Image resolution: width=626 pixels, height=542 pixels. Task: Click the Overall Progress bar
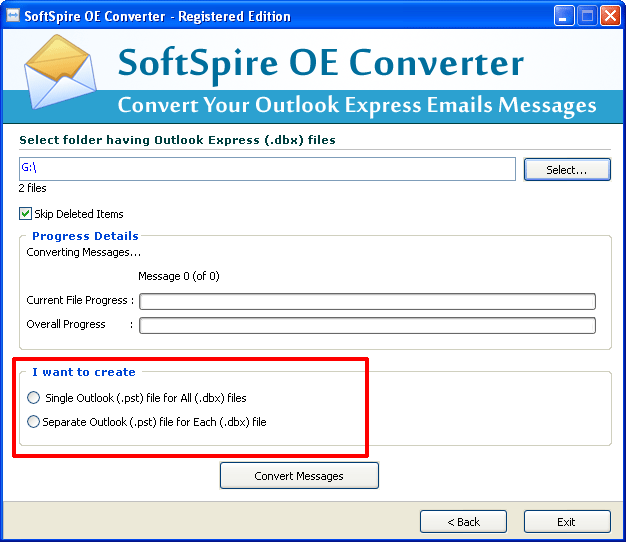[367, 325]
